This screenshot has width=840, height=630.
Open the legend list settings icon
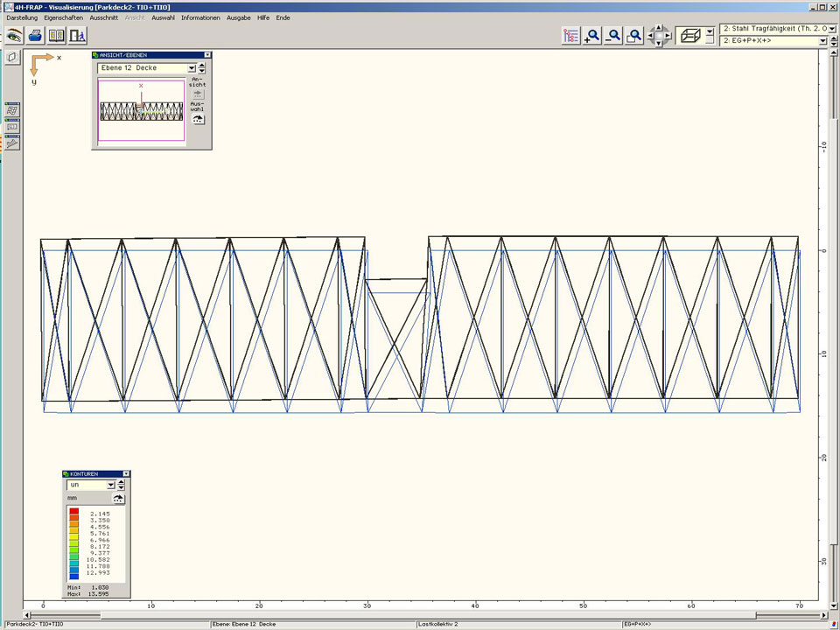571,36
